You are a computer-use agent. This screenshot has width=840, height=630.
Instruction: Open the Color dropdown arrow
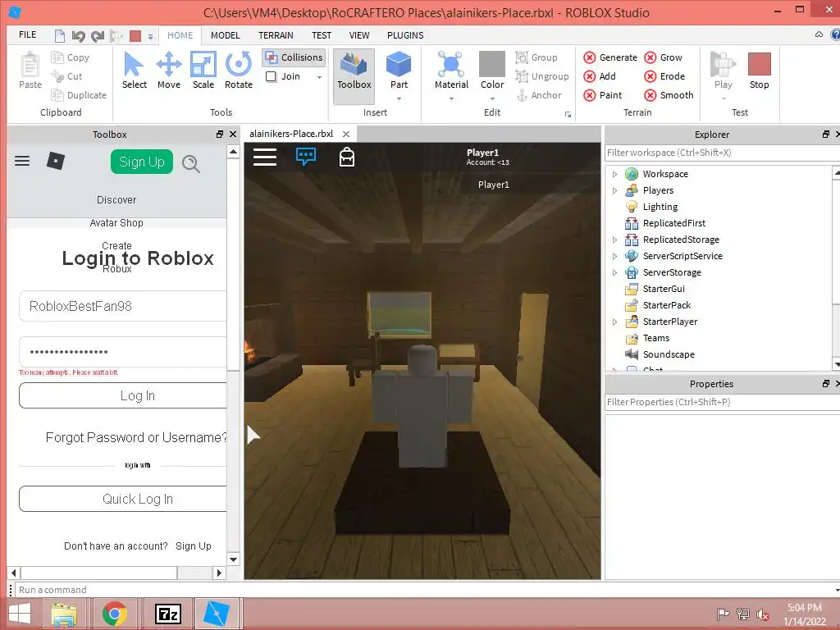point(492,98)
